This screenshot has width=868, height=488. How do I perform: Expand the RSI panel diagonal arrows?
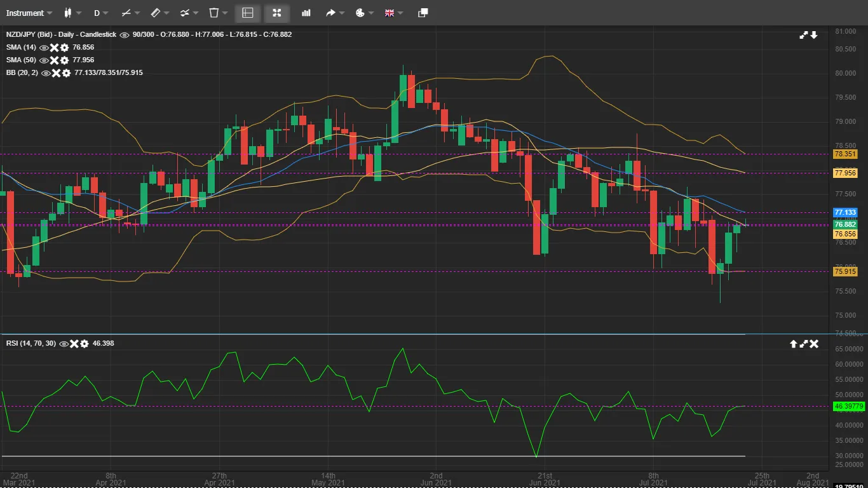click(804, 344)
